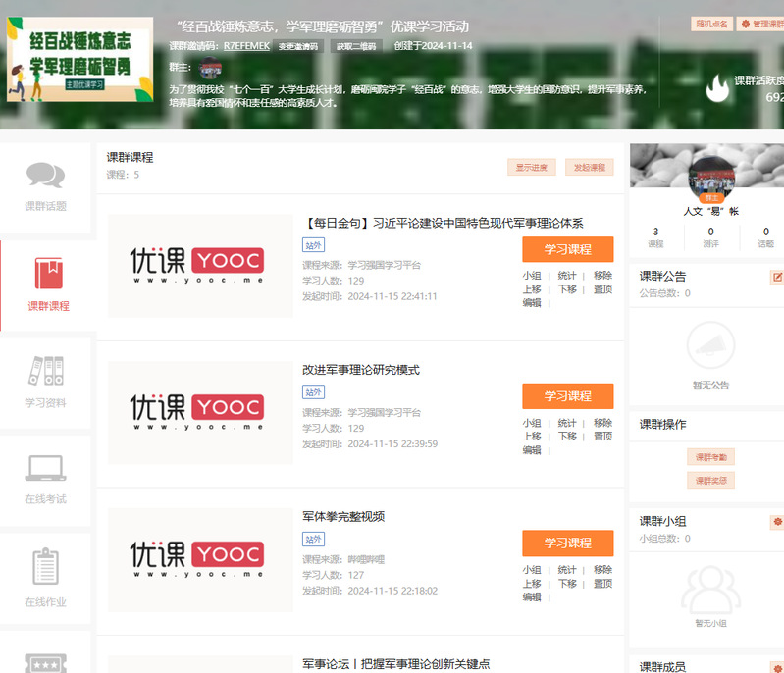This screenshot has height=673, width=784.
Task: Click the ticket-shaped stars icon in sidebar
Action: [45, 663]
